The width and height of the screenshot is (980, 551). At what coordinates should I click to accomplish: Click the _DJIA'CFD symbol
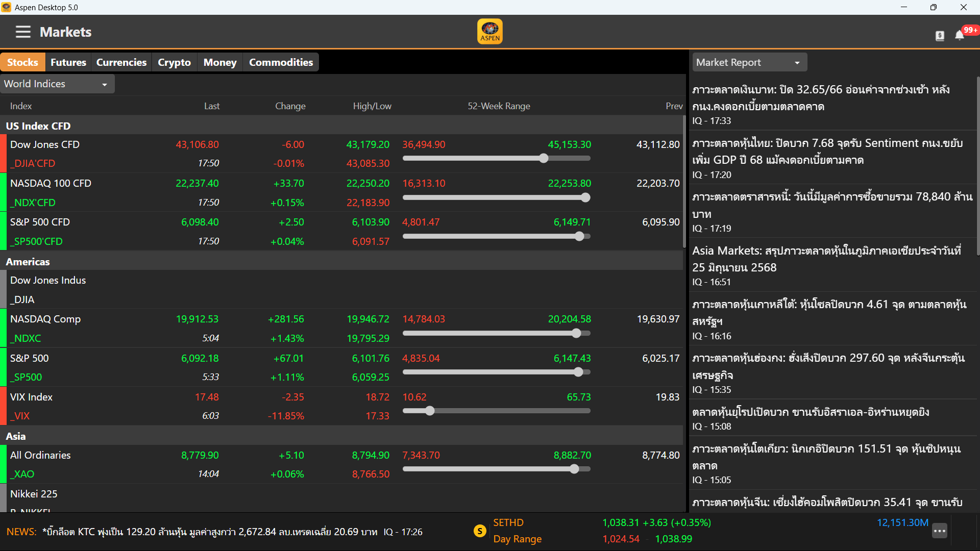pyautogui.click(x=33, y=163)
